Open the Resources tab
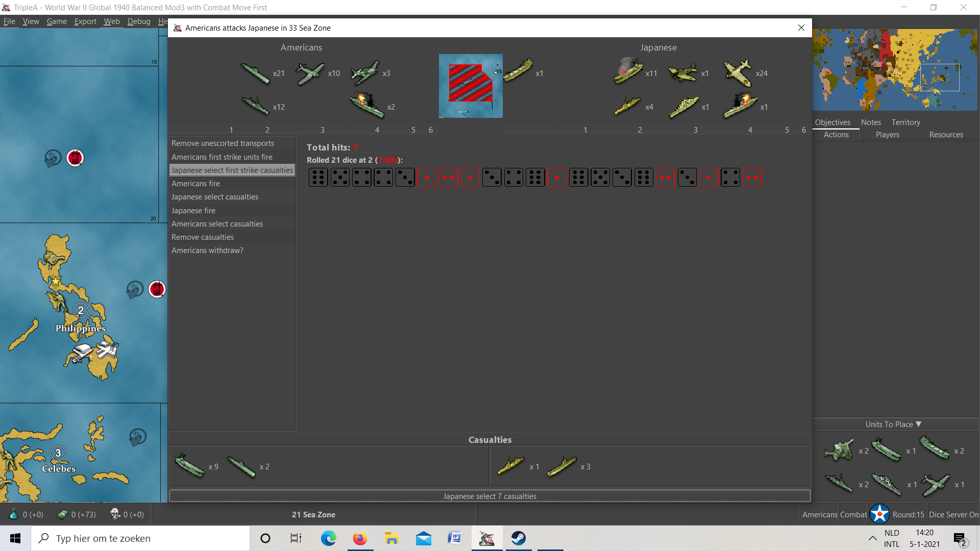Image resolution: width=980 pixels, height=551 pixels. [x=946, y=135]
